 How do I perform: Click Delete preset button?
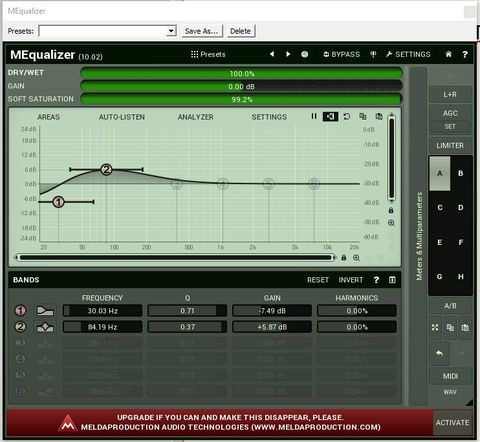(x=241, y=31)
